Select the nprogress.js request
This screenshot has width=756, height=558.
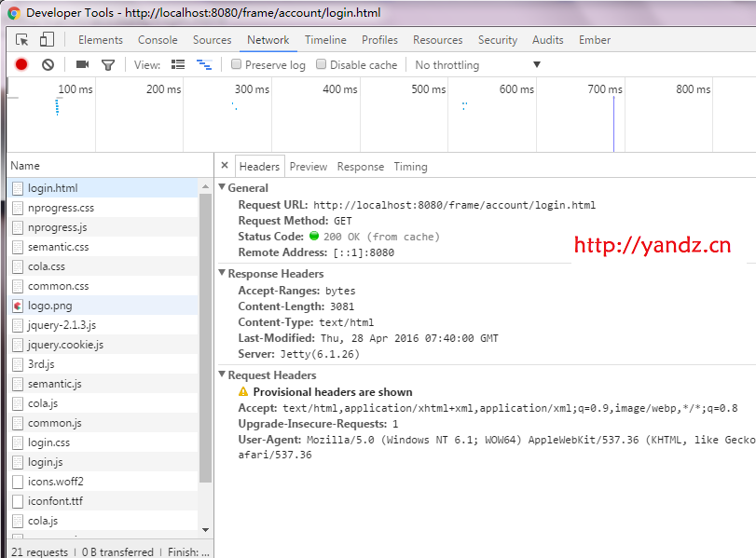click(x=103, y=227)
